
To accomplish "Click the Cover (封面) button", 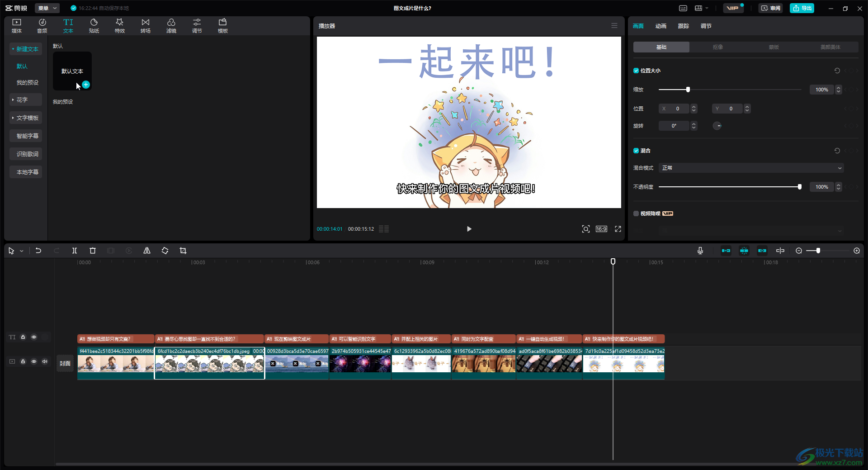I will tap(65, 363).
